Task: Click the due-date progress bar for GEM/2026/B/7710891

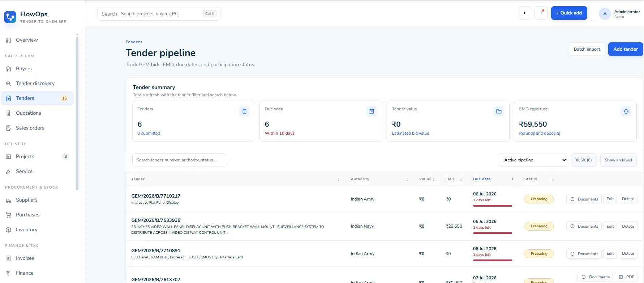Action: (x=493, y=260)
